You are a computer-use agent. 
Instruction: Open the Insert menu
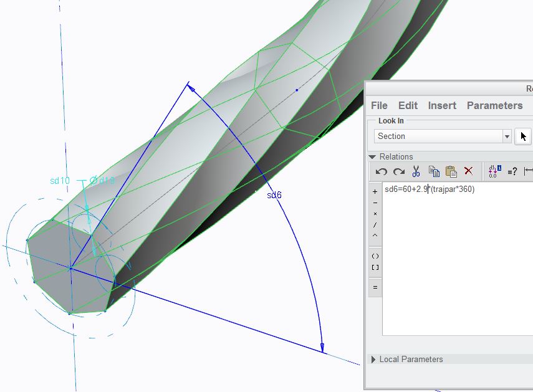click(x=442, y=106)
